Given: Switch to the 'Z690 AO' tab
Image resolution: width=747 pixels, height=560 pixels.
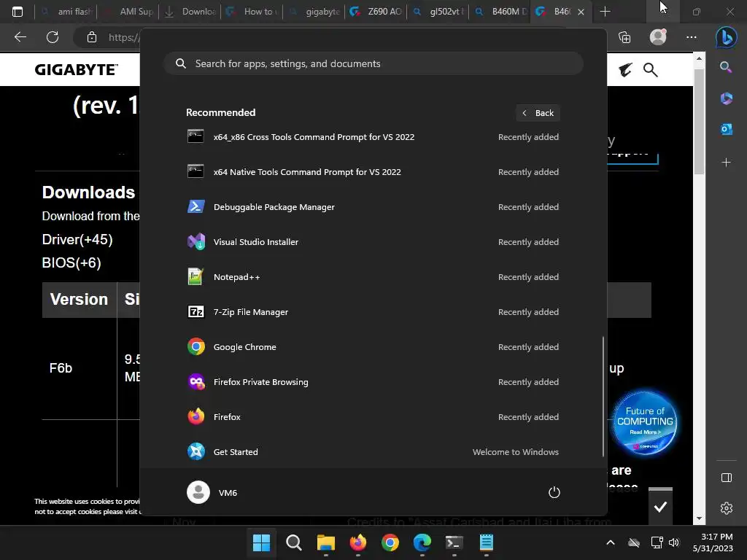Looking at the screenshot, I should click(x=376, y=12).
